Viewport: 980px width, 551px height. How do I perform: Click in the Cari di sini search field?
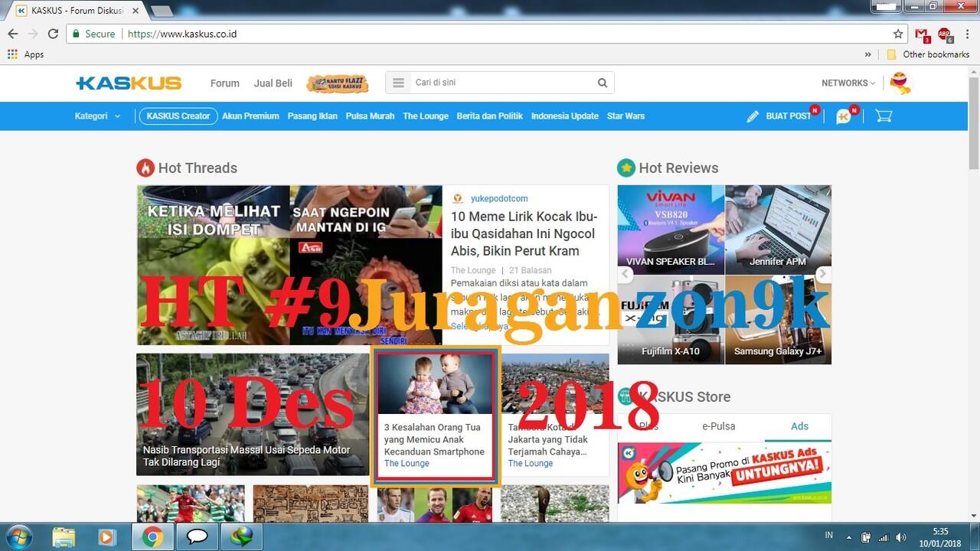(501, 83)
